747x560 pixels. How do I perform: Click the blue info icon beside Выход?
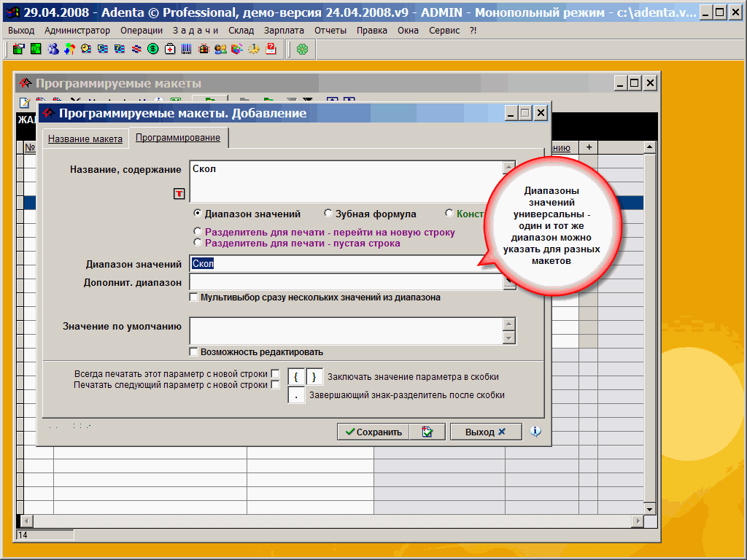[x=535, y=432]
